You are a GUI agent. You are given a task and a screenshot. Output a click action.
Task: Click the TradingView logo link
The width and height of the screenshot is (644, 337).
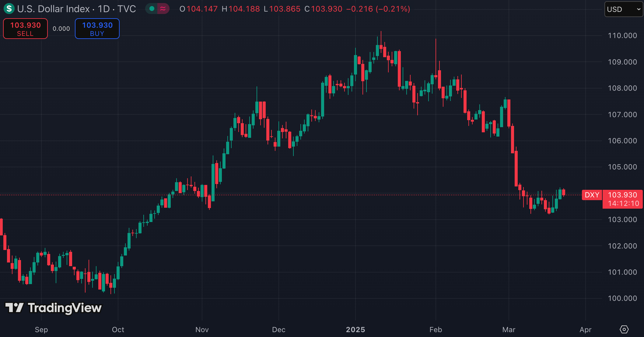click(54, 308)
